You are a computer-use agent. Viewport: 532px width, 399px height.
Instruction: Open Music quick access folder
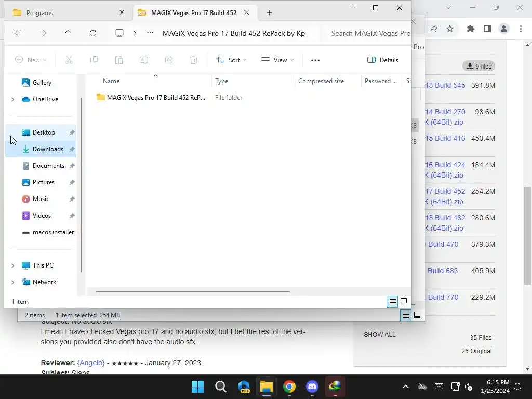(x=41, y=199)
